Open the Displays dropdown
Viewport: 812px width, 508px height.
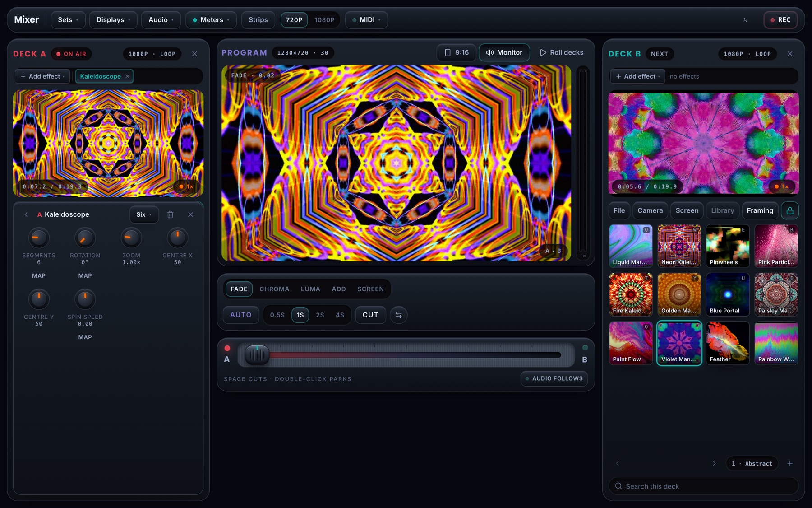[x=113, y=20]
